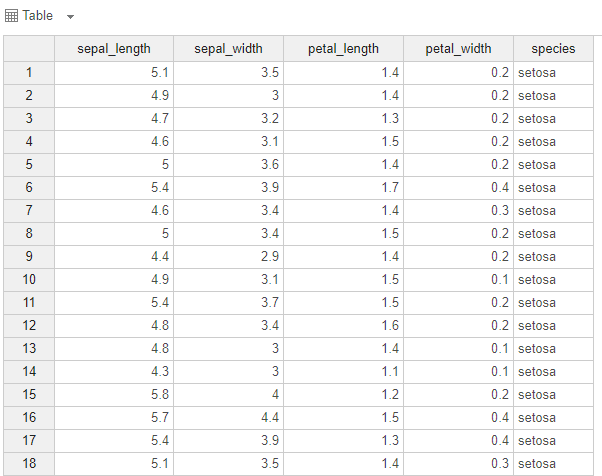Click row number 10 header
This screenshot has width=602, height=476.
pyautogui.click(x=29, y=279)
